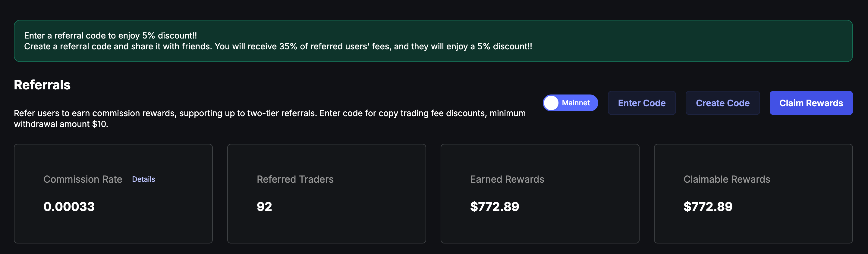Click the 'Enter a referral code' banner line
This screenshot has height=254, width=868.
point(111,36)
